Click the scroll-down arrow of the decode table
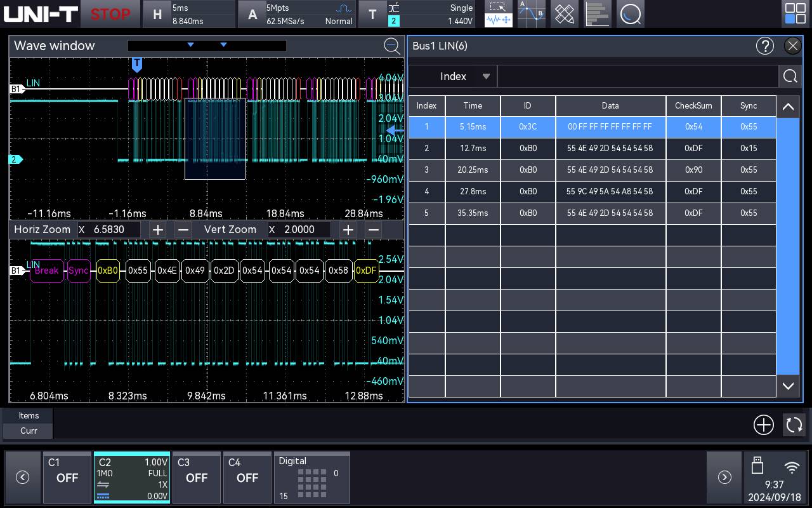Screen dimensions: 812x508 (x=788, y=385)
